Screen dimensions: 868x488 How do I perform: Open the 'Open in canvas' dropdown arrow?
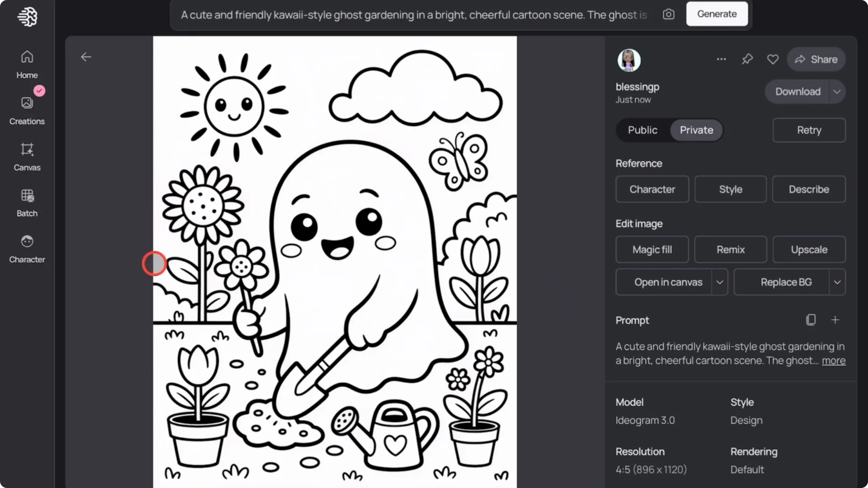720,282
